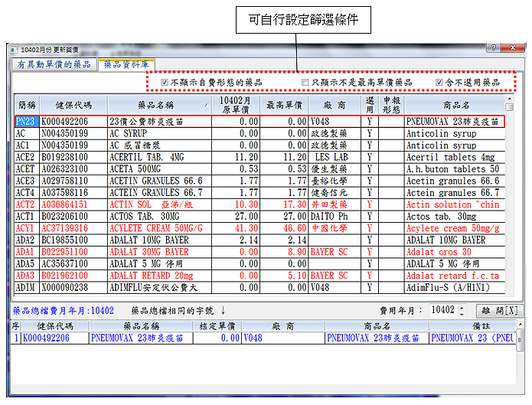Click the upper table's vertical scrollbar
The image size is (532, 405).
pos(510,199)
